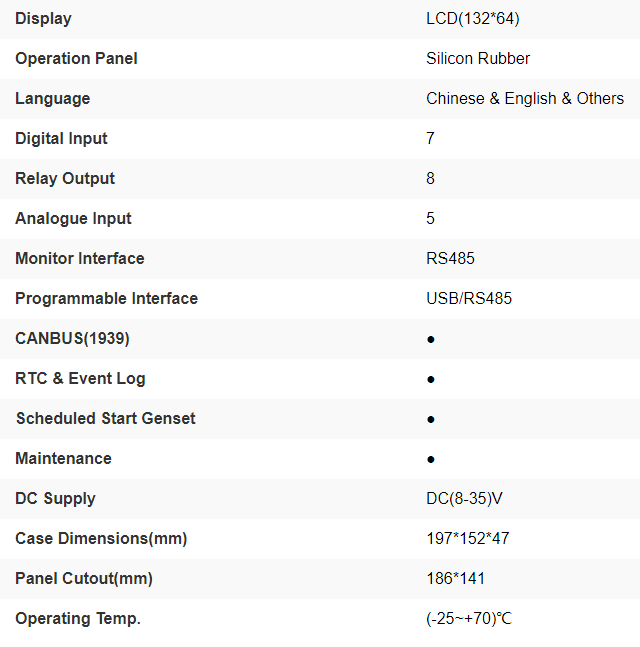The width and height of the screenshot is (640, 647).
Task: Click the Analogue Input label
Action: 73,218
